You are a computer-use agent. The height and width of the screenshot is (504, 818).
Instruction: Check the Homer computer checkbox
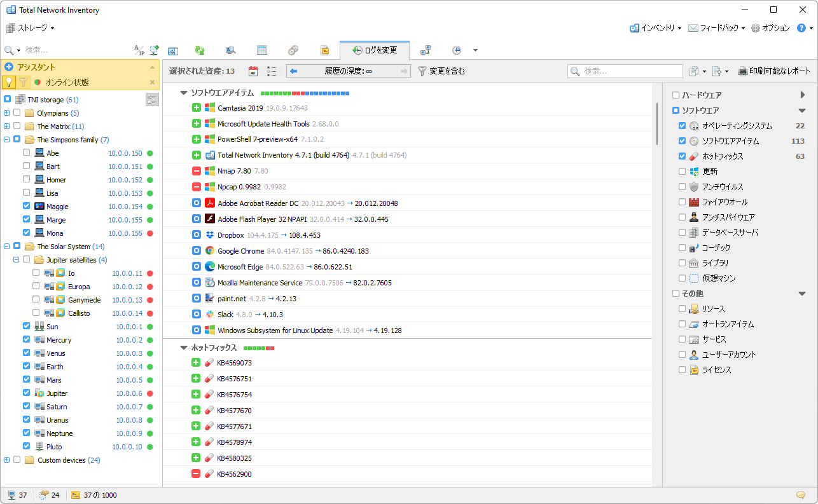click(26, 180)
